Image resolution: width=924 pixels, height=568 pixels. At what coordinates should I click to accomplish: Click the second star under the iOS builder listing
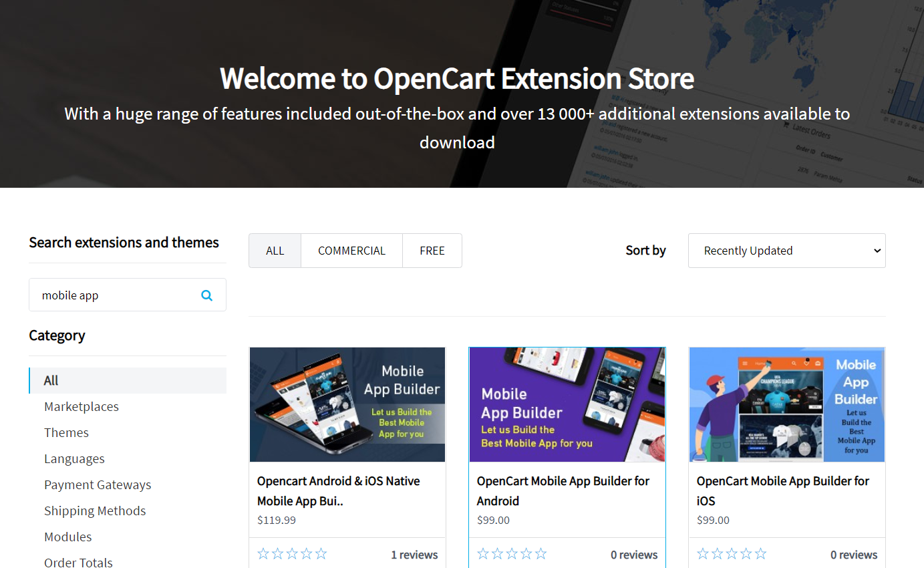pos(716,553)
